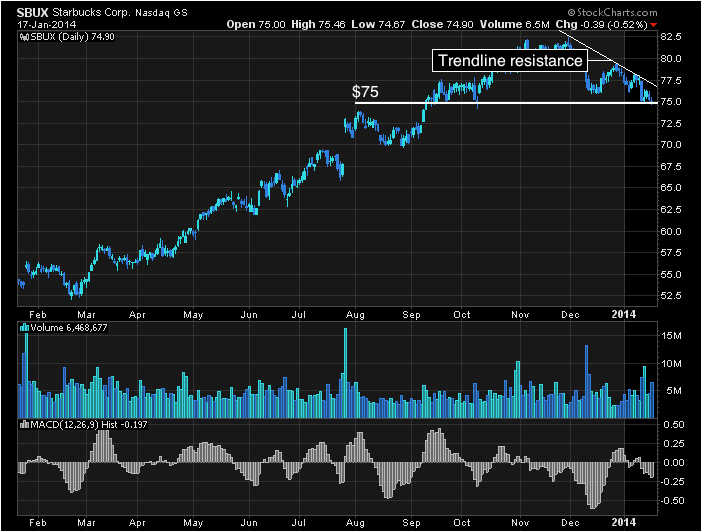Screen dimensions: 702x532
Task: Click Aug on the date axis under MACD
Action: tap(355, 523)
